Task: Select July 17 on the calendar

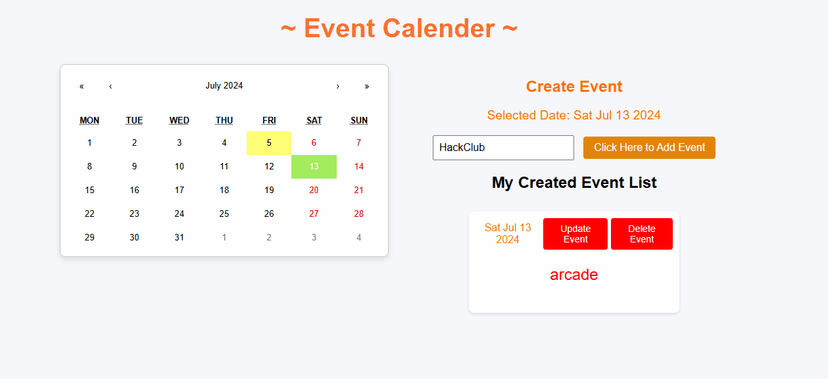Action: pos(179,190)
